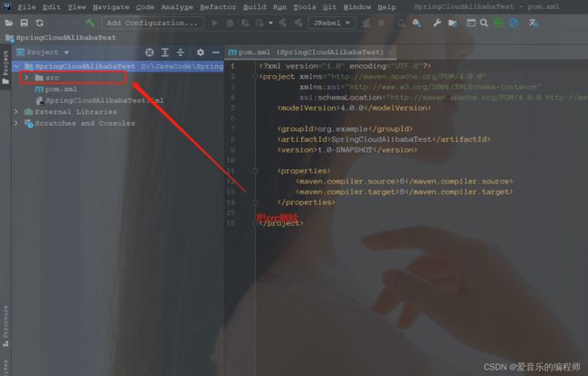Click the window-frame icon left of the magnifier
Screen dimensions: 588x376
(x=470, y=23)
